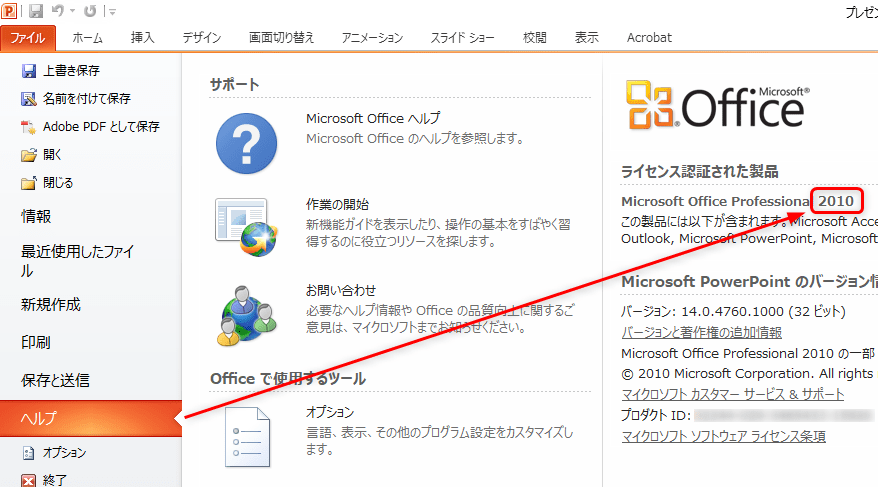Click the Office で使用するツール heading
The height and width of the screenshot is (487, 878).
pyautogui.click(x=288, y=379)
